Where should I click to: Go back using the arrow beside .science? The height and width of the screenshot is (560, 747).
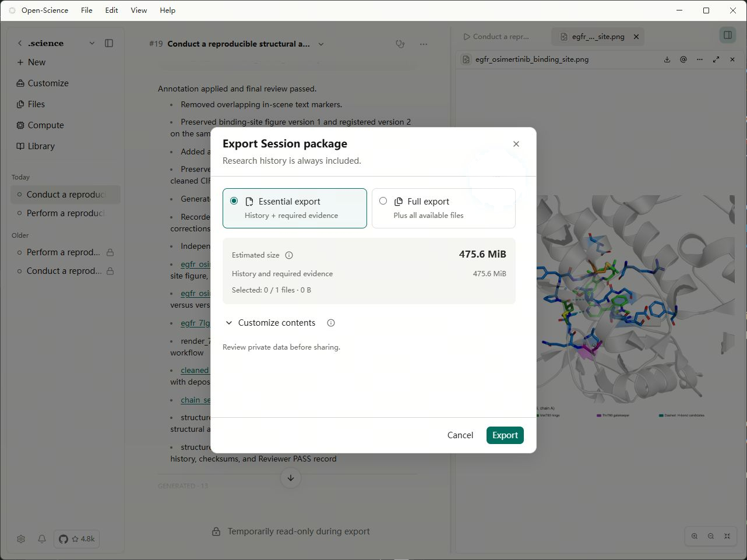(20, 43)
